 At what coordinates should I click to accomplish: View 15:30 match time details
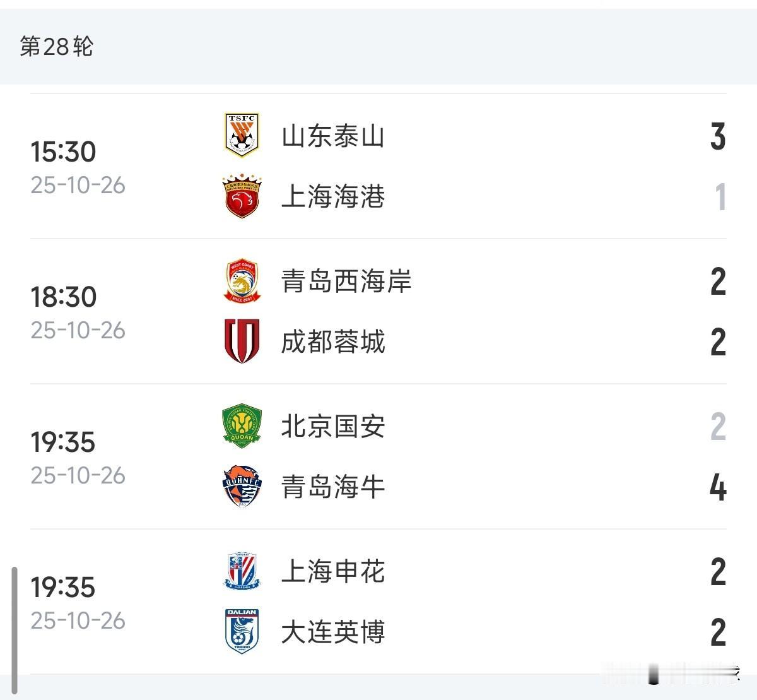pos(63,151)
